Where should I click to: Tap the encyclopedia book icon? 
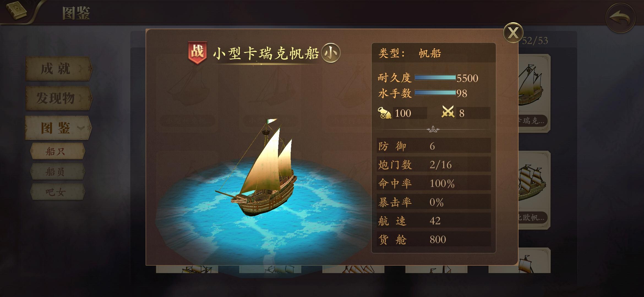point(16,11)
